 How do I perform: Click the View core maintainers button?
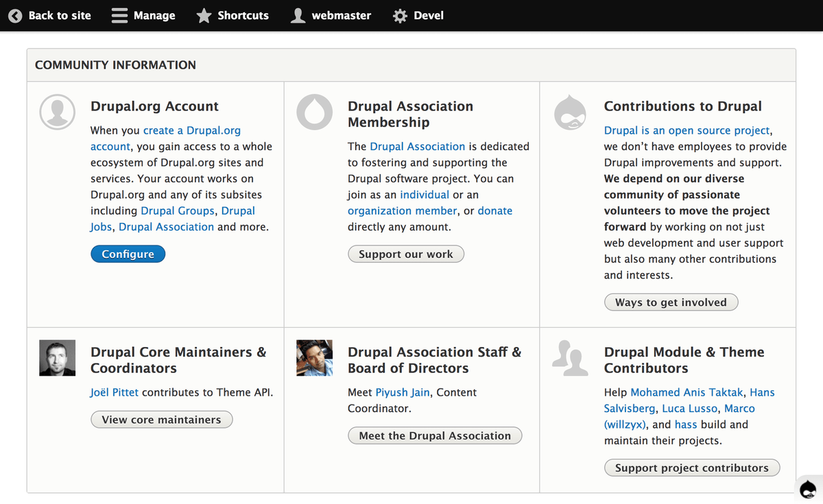coord(162,420)
